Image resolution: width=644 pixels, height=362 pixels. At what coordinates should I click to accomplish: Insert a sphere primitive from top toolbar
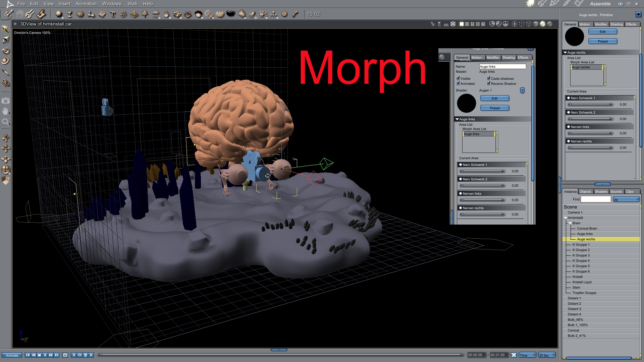(x=59, y=14)
